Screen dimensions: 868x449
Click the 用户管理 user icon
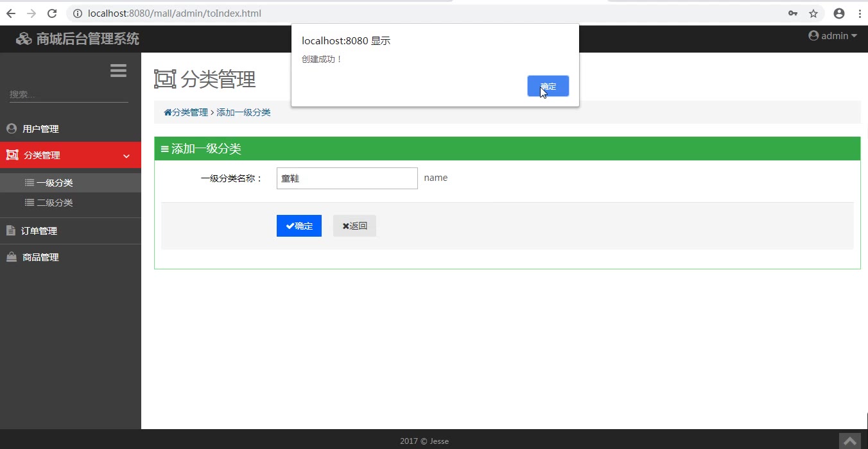point(12,128)
